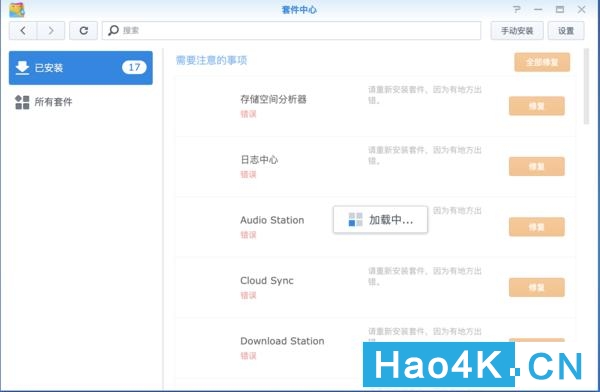Select the 已安装 installed tab
The image size is (600, 392).
coord(81,68)
